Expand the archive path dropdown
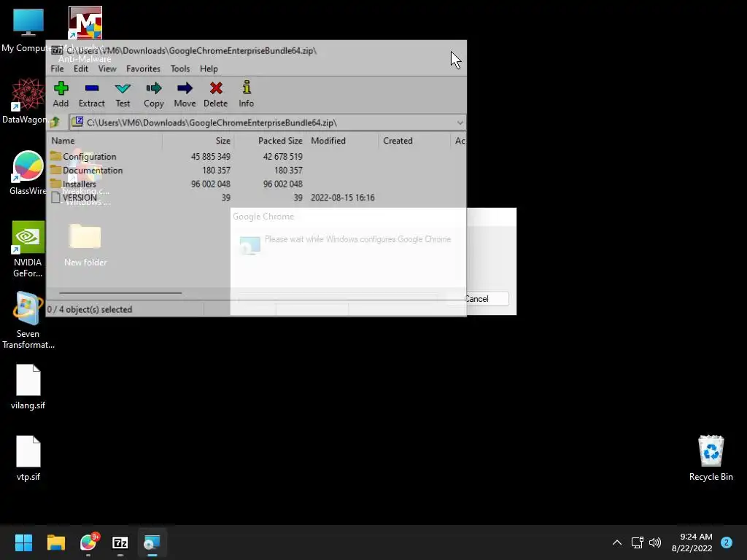Image resolution: width=747 pixels, height=560 pixels. pos(460,122)
